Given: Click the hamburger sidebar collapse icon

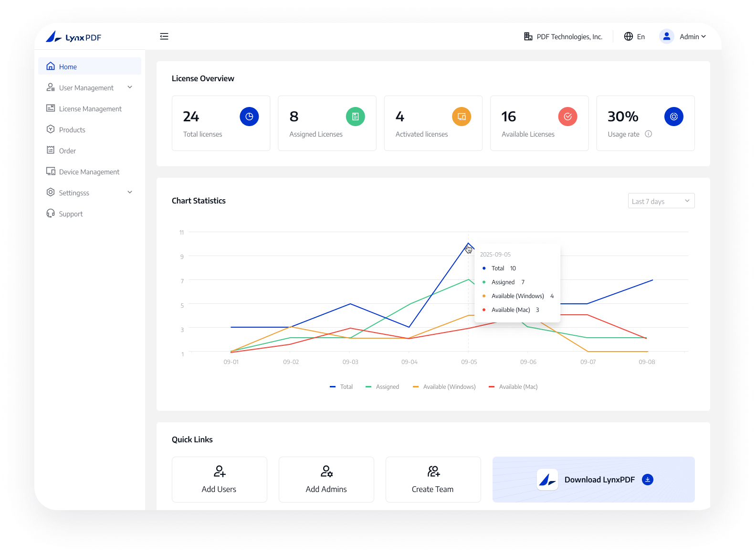Looking at the screenshot, I should point(164,36).
